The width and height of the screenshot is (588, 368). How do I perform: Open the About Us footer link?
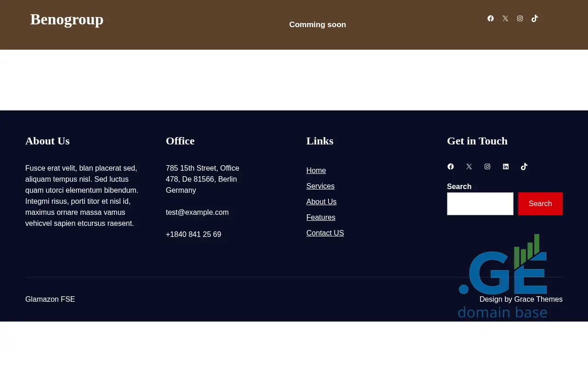pos(321,202)
